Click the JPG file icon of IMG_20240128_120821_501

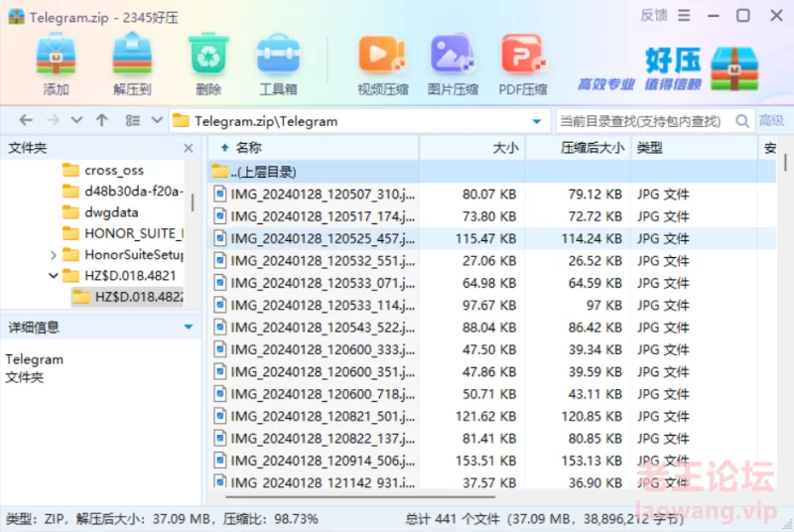(219, 416)
